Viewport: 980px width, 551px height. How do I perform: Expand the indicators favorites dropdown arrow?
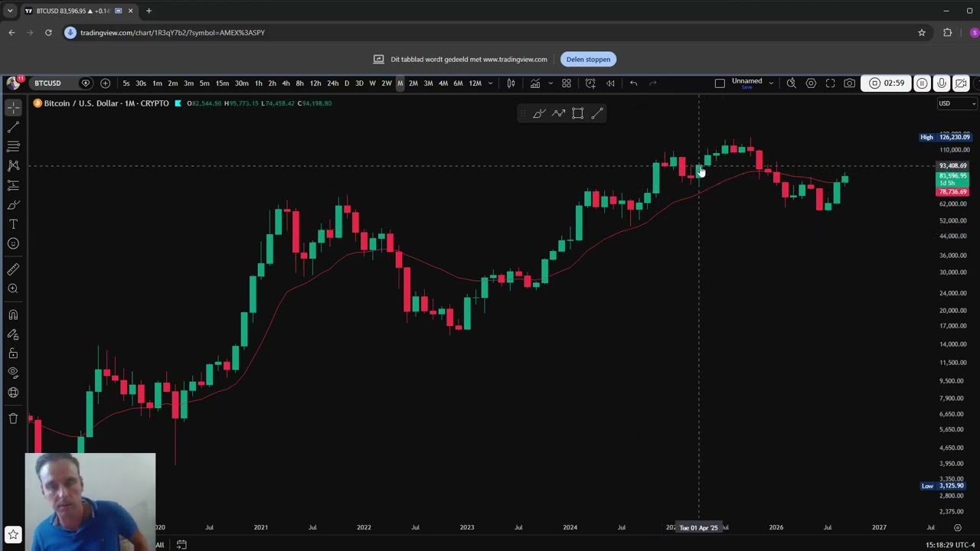click(x=550, y=83)
